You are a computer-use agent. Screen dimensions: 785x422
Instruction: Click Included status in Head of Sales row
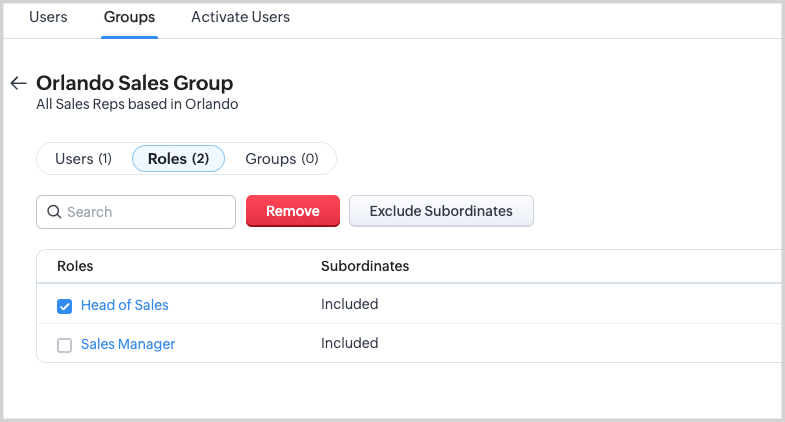(x=349, y=304)
